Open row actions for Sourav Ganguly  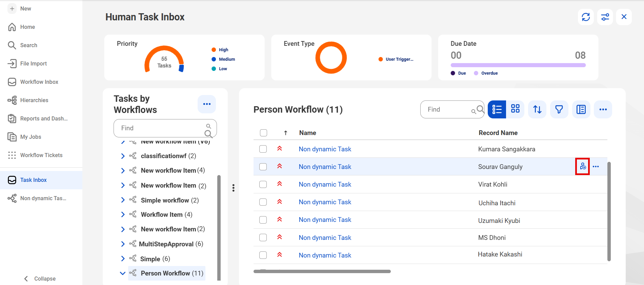click(596, 167)
